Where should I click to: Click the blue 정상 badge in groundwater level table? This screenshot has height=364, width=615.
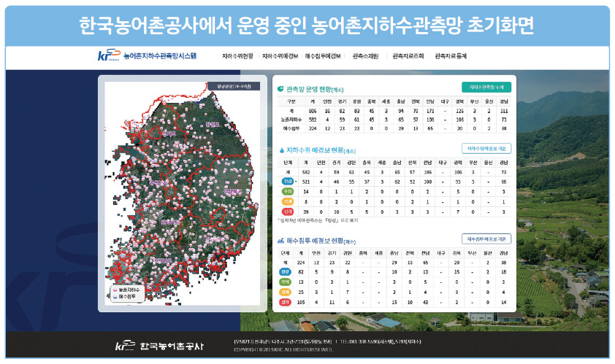click(x=288, y=182)
